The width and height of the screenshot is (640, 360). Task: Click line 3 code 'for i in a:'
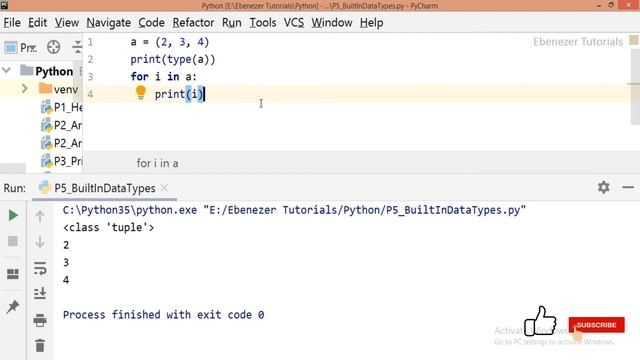163,77
